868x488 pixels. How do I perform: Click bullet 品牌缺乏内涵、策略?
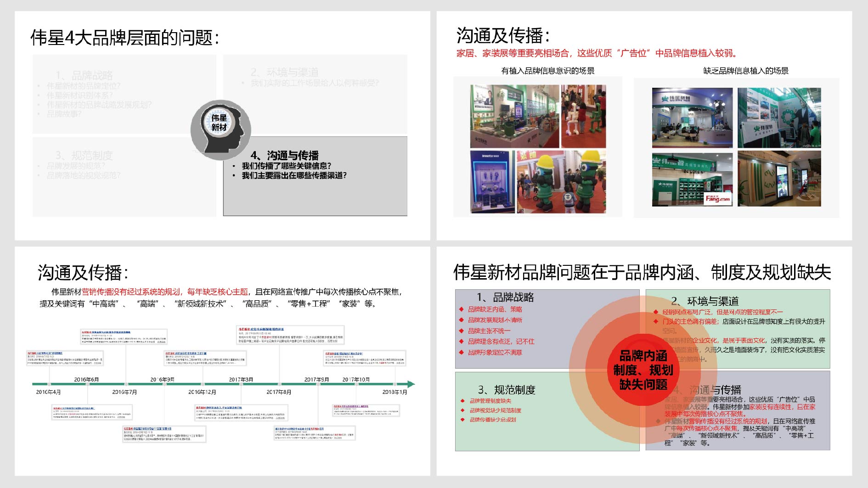pos(495,309)
